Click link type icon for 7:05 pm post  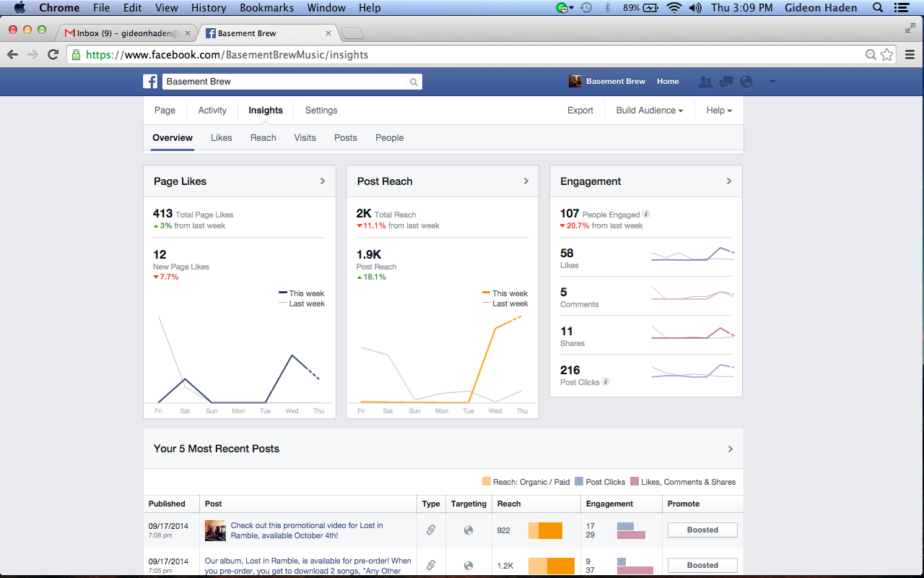(x=431, y=565)
